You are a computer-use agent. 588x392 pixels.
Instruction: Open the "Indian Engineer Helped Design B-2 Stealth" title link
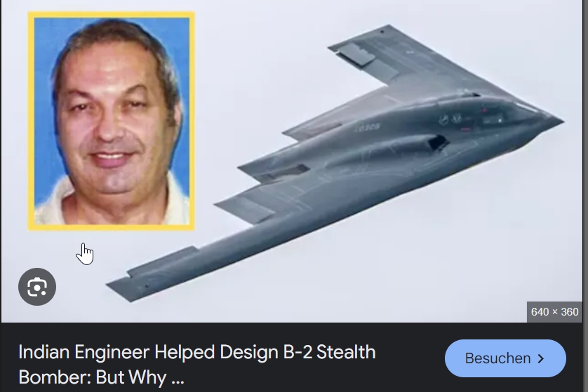(x=197, y=352)
